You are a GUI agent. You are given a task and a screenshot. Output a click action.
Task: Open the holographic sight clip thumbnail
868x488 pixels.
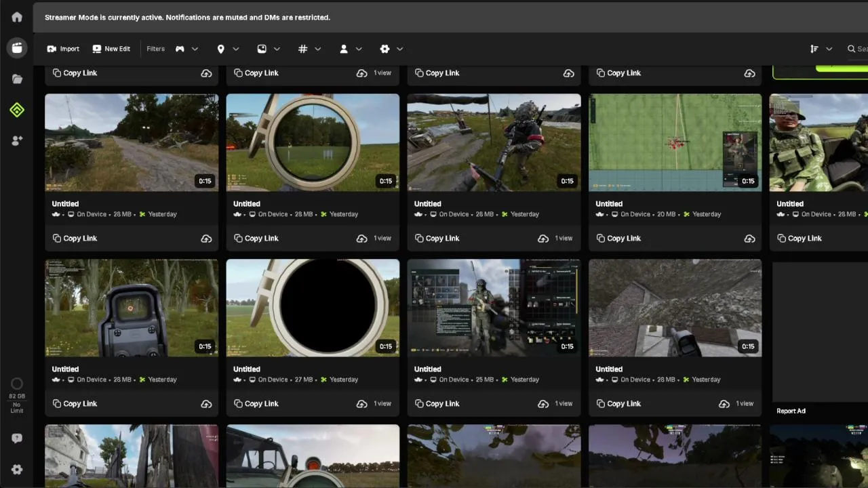coord(132,308)
